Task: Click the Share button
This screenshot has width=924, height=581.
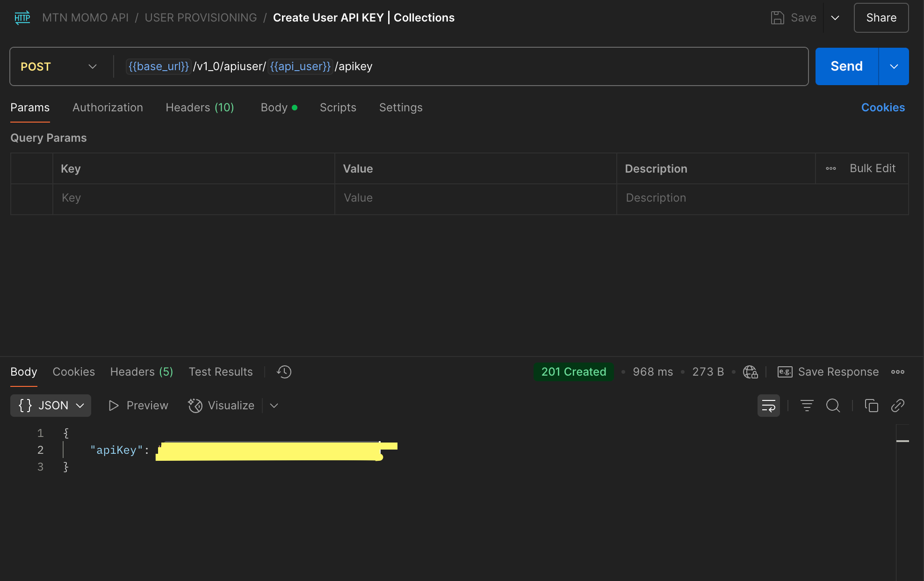Action: (x=881, y=18)
